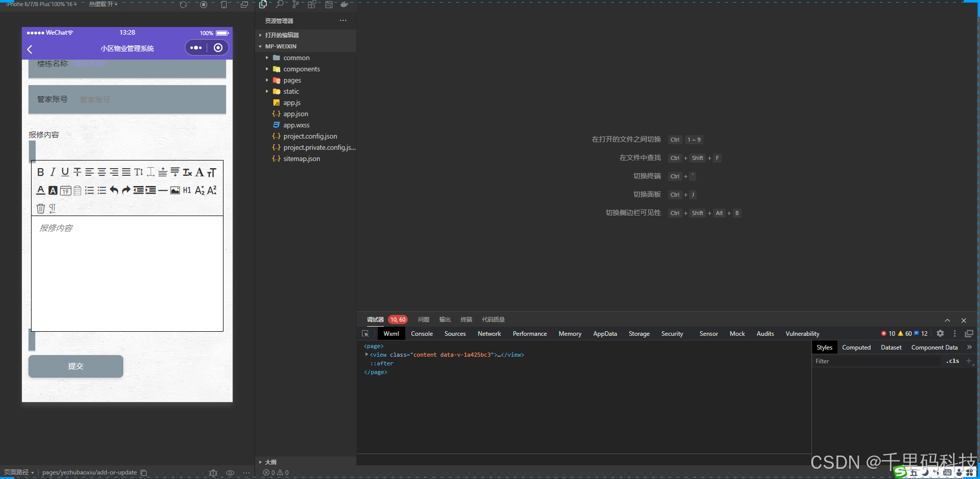This screenshot has width=980, height=479.
Task: Open the iPhone 6/7/8 Plus device dropdown
Action: pyautogui.click(x=42, y=4)
